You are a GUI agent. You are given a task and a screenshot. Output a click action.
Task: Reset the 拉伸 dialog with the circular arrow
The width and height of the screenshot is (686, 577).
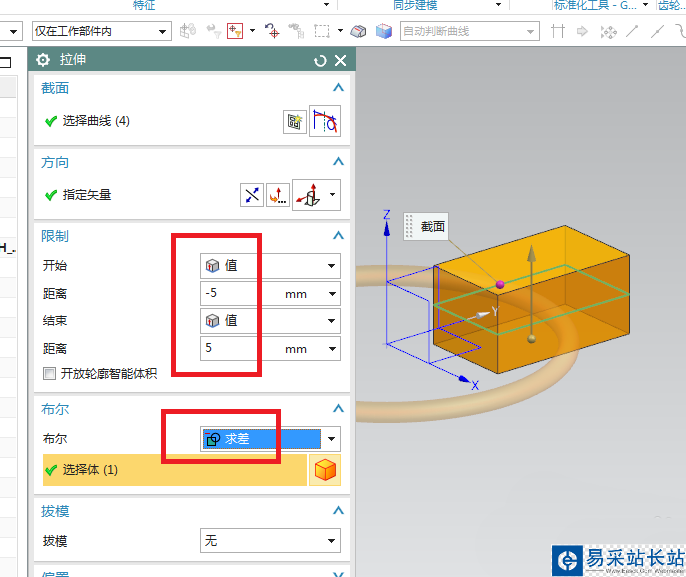point(320,61)
